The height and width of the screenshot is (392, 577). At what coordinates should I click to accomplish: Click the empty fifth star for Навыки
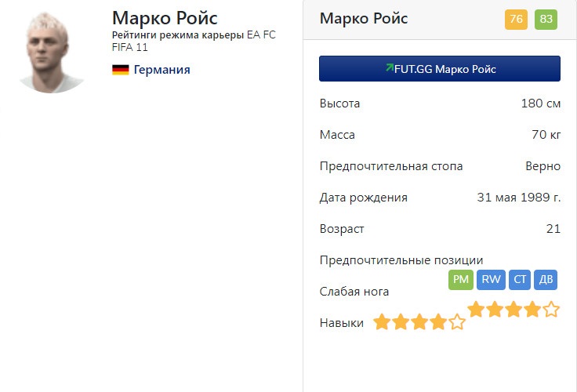(456, 321)
